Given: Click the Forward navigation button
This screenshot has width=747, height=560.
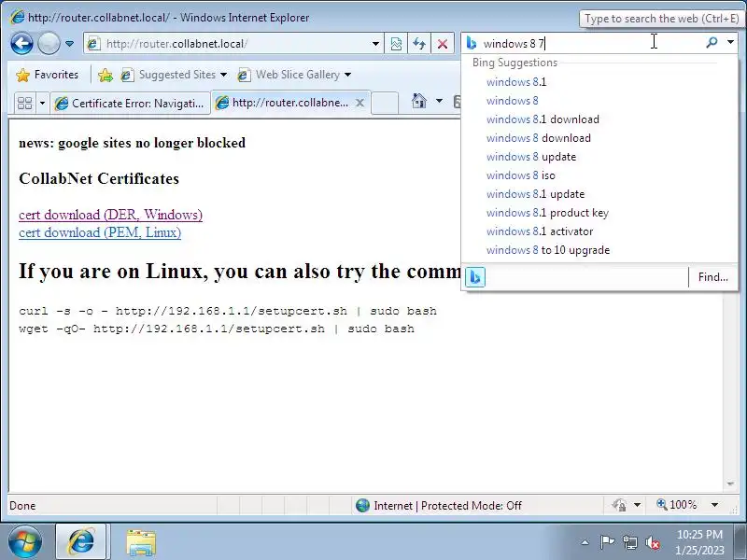Looking at the screenshot, I should (x=49, y=44).
